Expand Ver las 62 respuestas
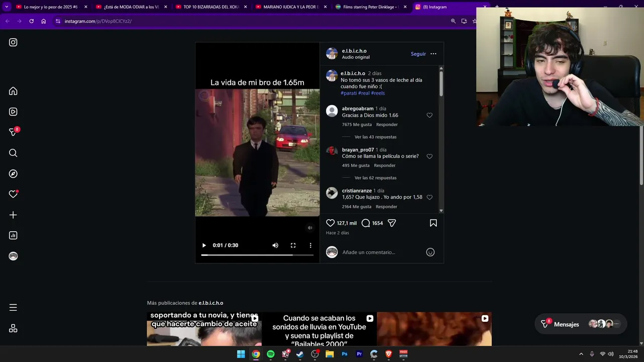The width and height of the screenshot is (644, 362). (375, 177)
